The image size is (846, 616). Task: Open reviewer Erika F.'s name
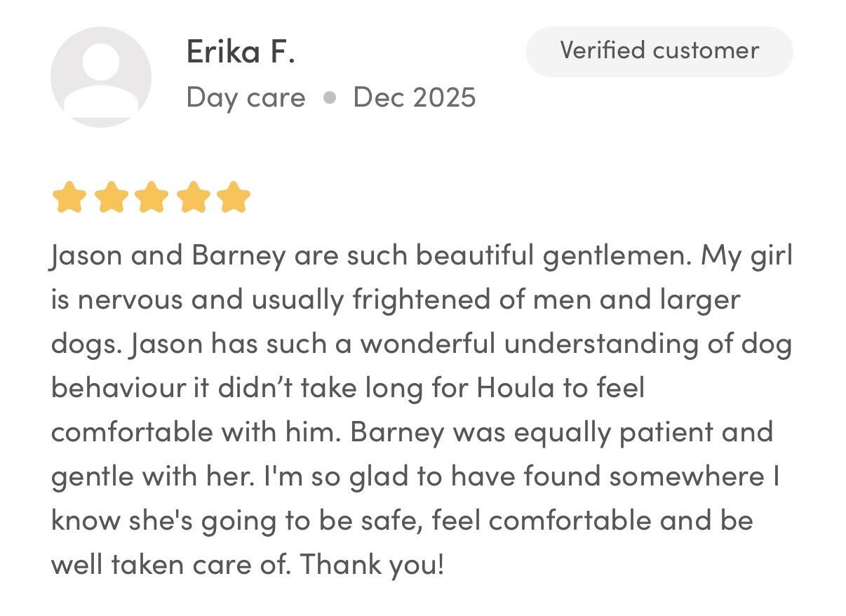click(x=240, y=52)
